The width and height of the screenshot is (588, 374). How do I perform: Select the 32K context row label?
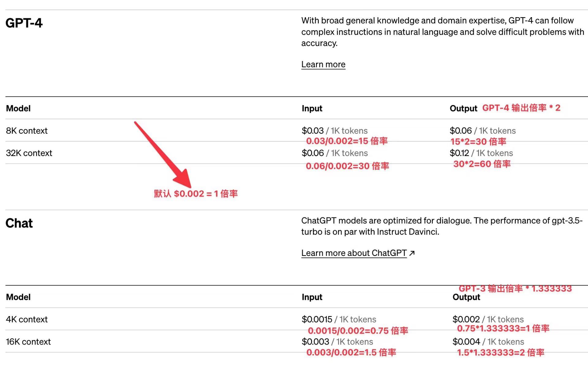coord(29,153)
